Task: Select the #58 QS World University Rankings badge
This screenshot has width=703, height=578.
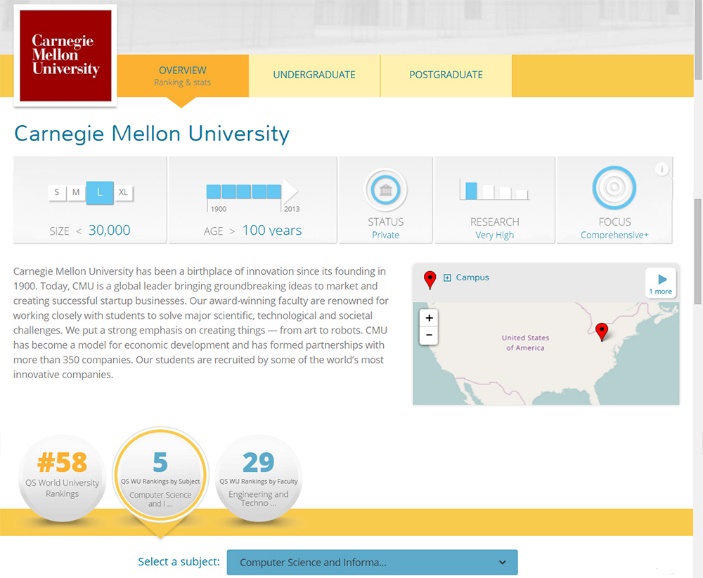Action: (x=62, y=478)
